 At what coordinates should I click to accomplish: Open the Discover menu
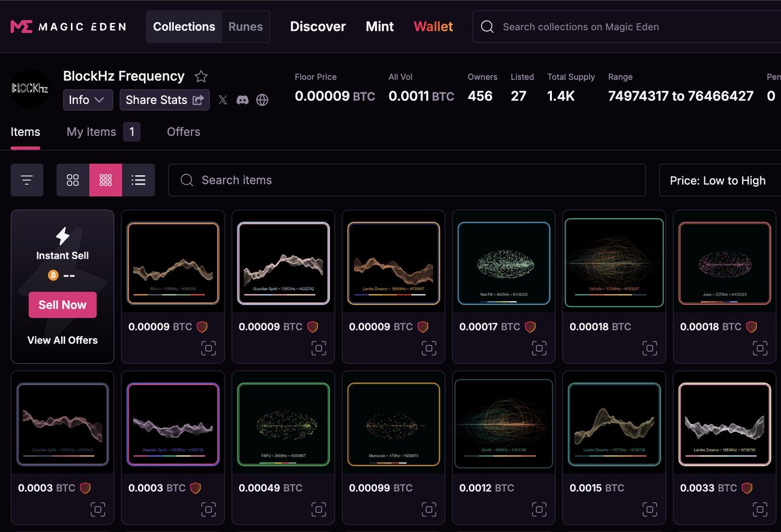tap(318, 27)
